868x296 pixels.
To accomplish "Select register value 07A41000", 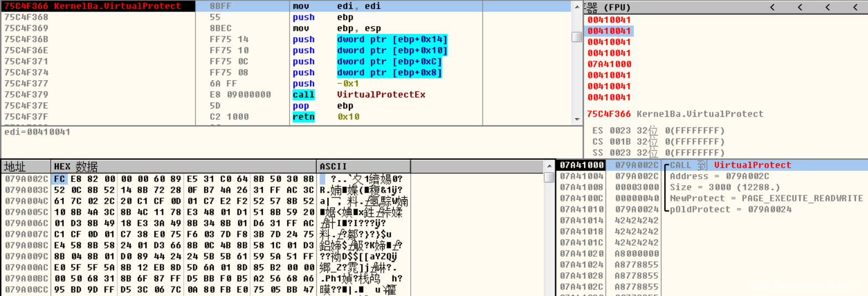I will (x=609, y=64).
